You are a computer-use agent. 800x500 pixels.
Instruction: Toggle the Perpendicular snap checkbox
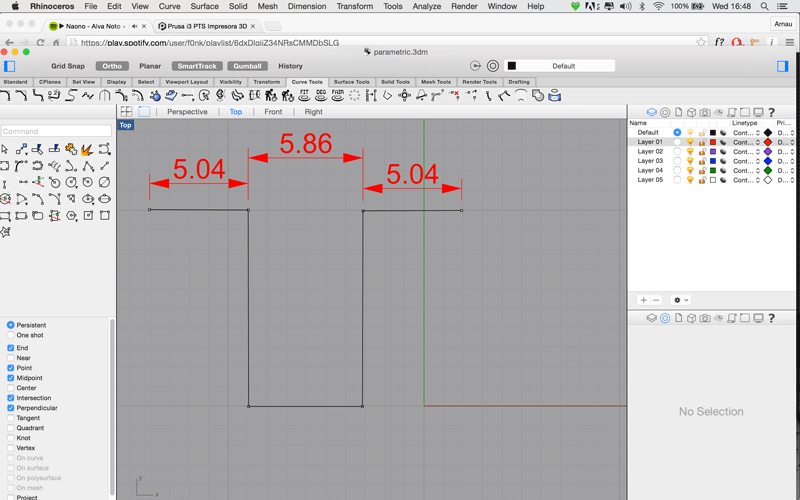(x=11, y=408)
